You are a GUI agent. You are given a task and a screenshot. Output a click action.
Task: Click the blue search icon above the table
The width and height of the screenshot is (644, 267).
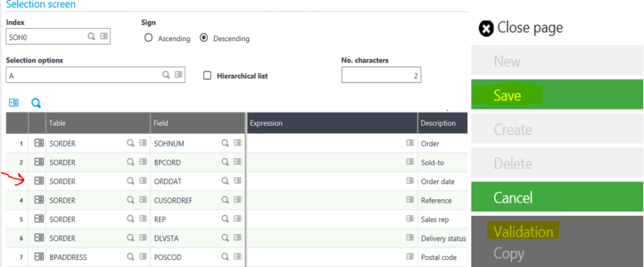click(x=36, y=103)
